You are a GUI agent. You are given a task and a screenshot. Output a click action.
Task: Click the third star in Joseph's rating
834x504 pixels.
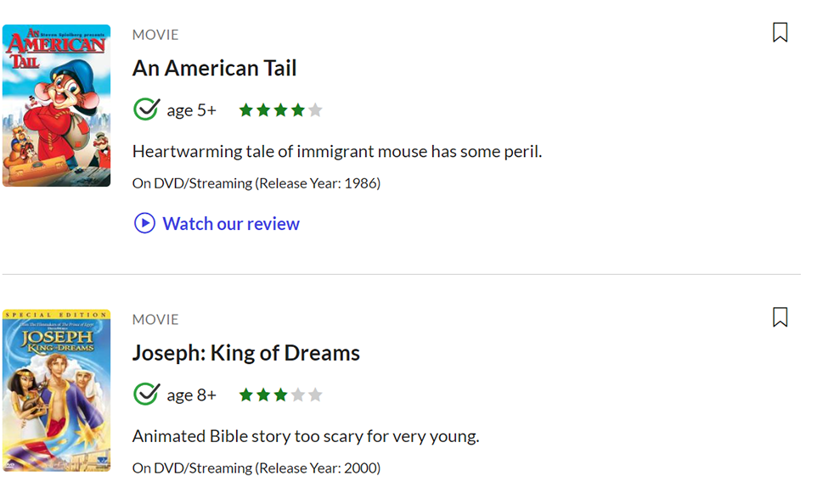[280, 394]
